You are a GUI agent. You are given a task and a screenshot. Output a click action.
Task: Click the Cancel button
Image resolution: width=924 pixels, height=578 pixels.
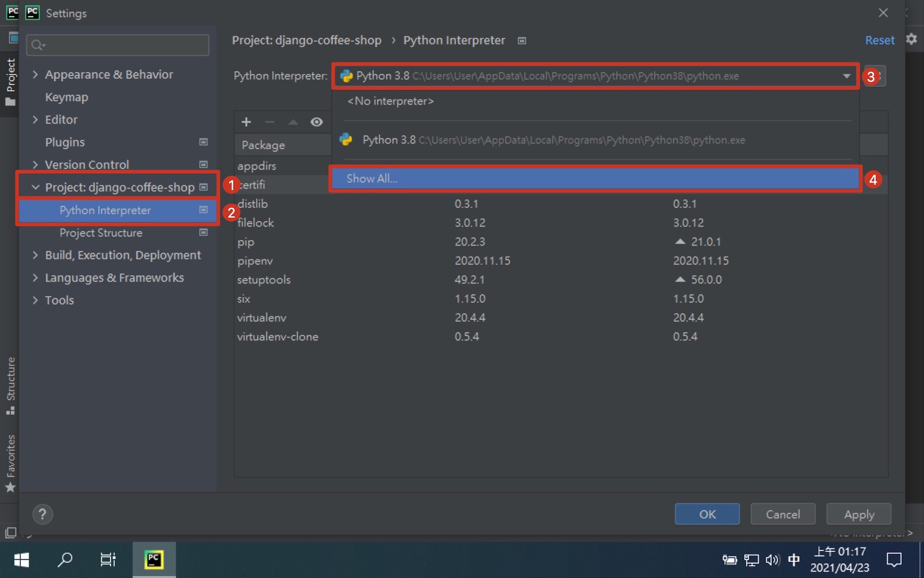point(783,514)
